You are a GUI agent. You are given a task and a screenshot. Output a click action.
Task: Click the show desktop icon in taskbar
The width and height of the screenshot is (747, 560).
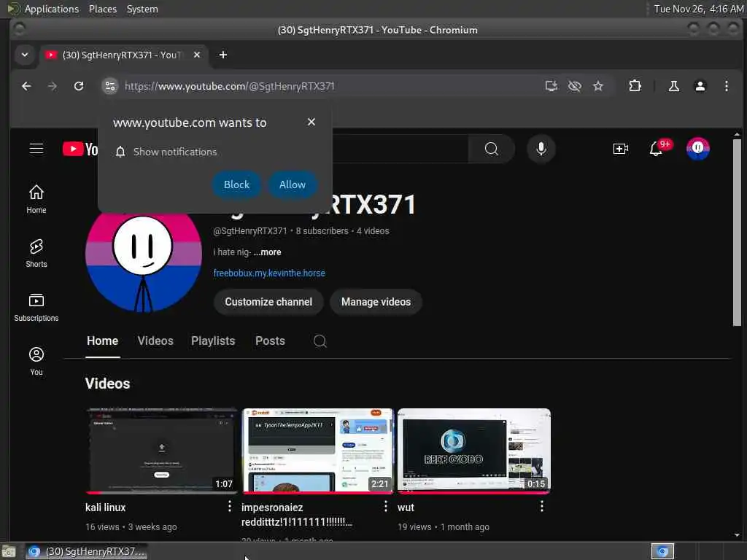pos(9,551)
